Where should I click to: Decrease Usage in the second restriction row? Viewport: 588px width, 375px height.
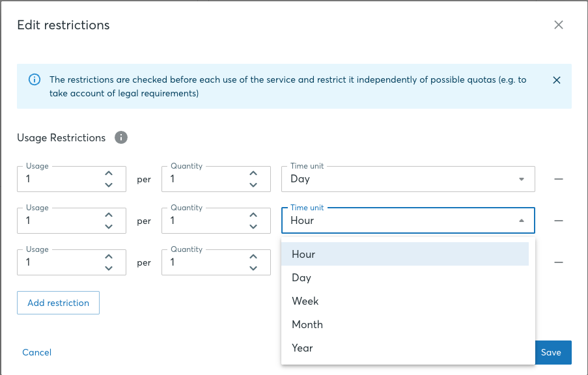coord(109,227)
